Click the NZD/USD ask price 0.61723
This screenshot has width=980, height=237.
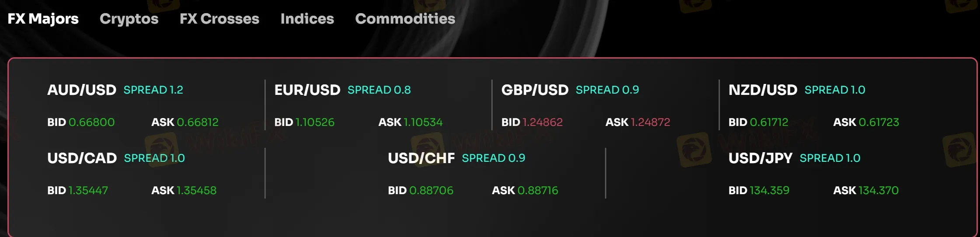(x=879, y=122)
